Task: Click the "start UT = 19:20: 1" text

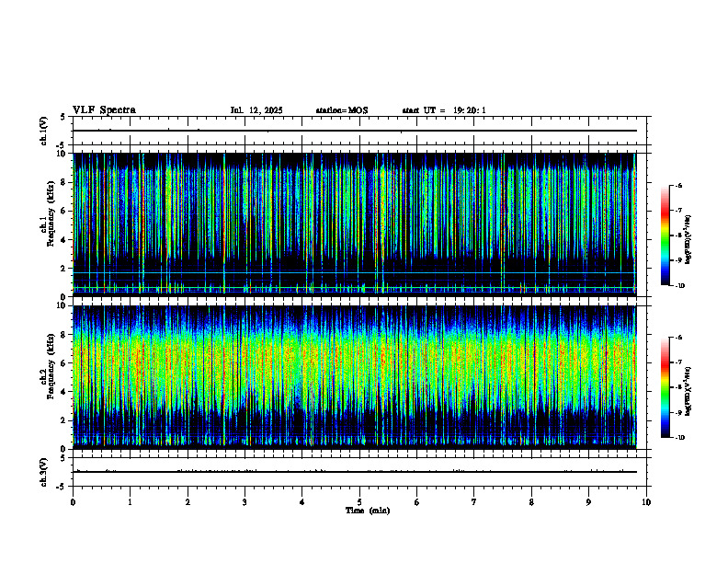Action: coord(444,110)
